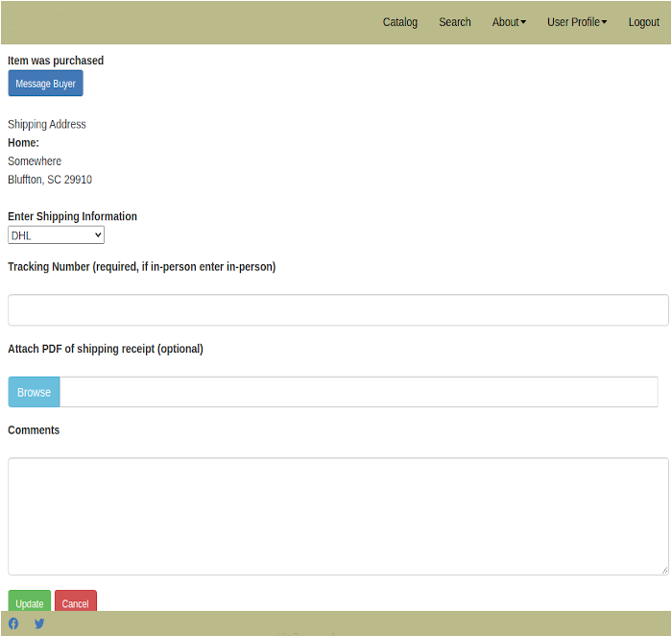Click the Enter Shipping Information label
The height and width of the screenshot is (636, 672).
pos(72,217)
